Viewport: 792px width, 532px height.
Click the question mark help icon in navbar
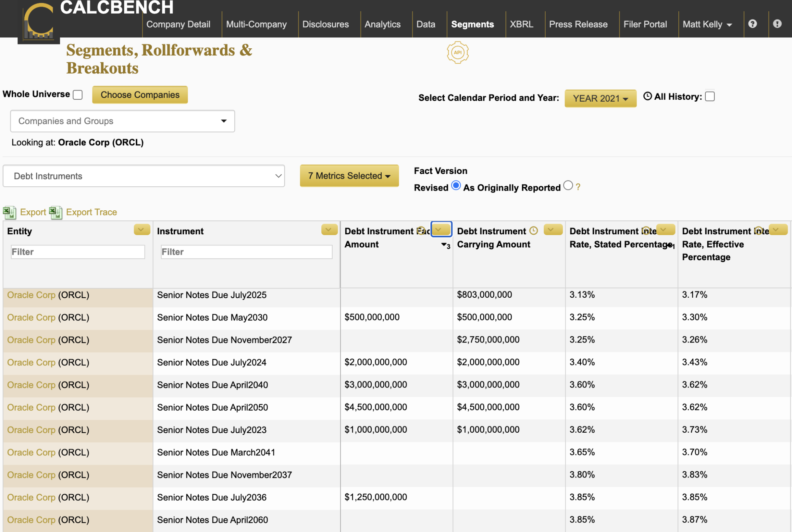[x=752, y=24]
